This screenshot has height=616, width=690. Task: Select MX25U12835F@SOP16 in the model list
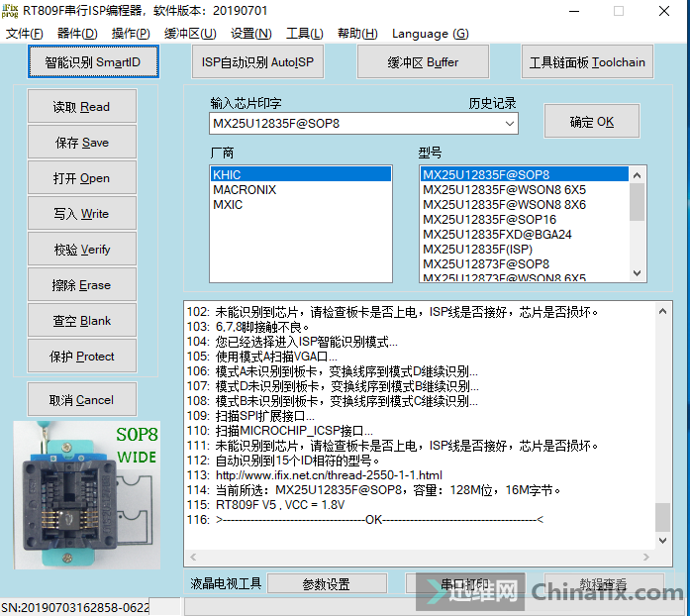(489, 220)
